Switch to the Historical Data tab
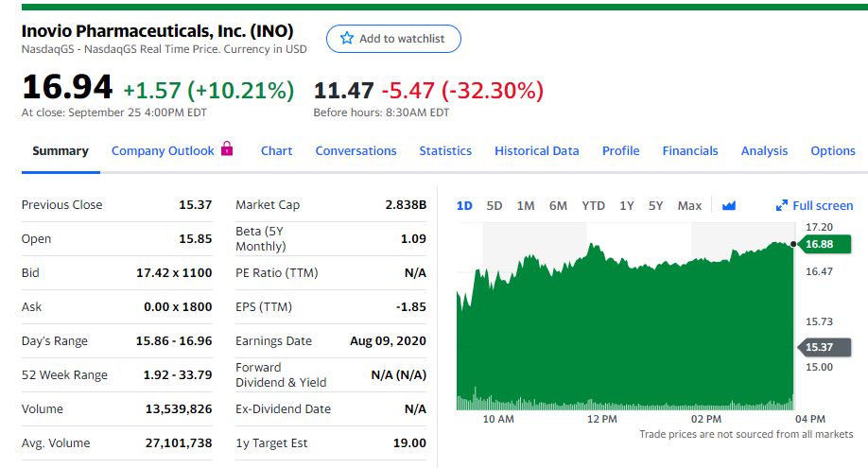This screenshot has width=868, height=468. (x=536, y=151)
